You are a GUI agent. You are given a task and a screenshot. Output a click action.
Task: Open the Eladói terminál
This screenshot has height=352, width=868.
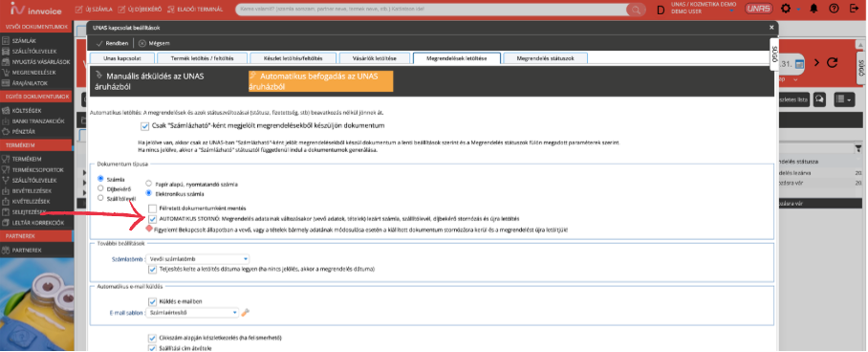(x=195, y=9)
